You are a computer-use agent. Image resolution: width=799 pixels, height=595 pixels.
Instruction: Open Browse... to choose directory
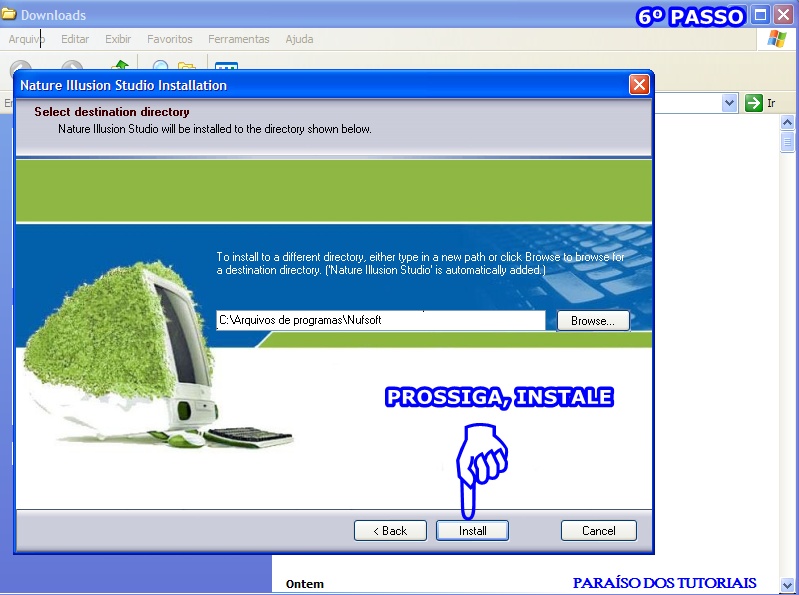pyautogui.click(x=593, y=321)
